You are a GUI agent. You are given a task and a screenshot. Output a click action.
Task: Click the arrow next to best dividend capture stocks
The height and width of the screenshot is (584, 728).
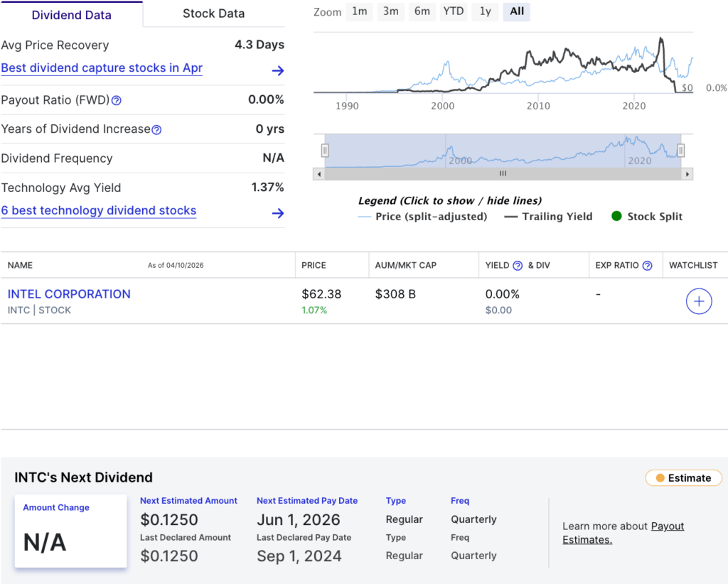coord(278,70)
